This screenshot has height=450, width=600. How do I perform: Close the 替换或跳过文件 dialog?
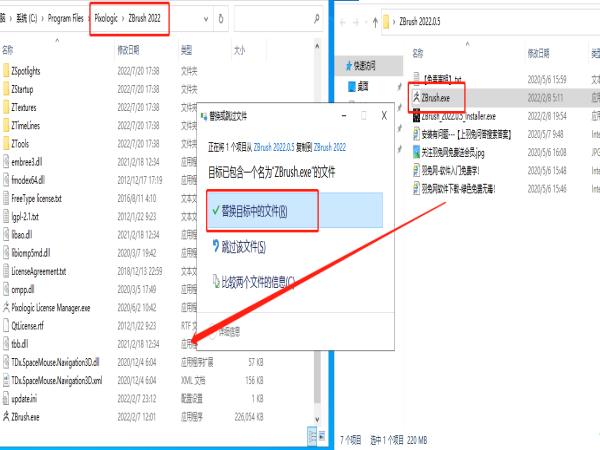(384, 116)
